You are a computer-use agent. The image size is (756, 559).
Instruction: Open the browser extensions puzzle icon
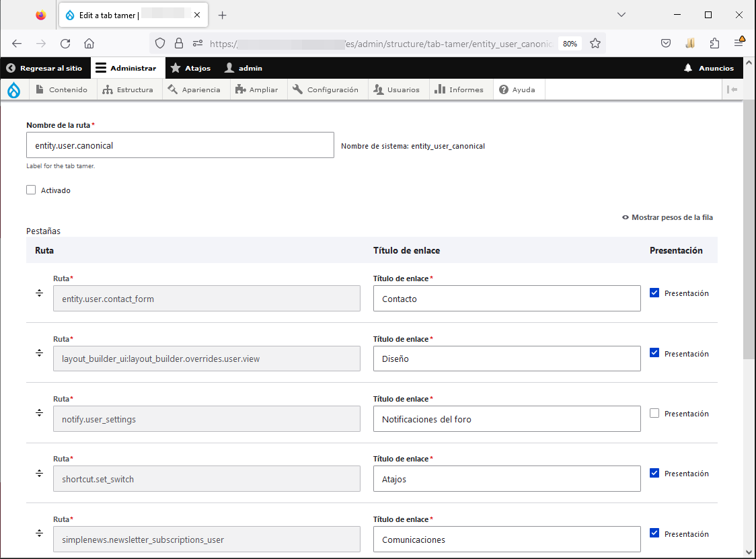pos(714,44)
